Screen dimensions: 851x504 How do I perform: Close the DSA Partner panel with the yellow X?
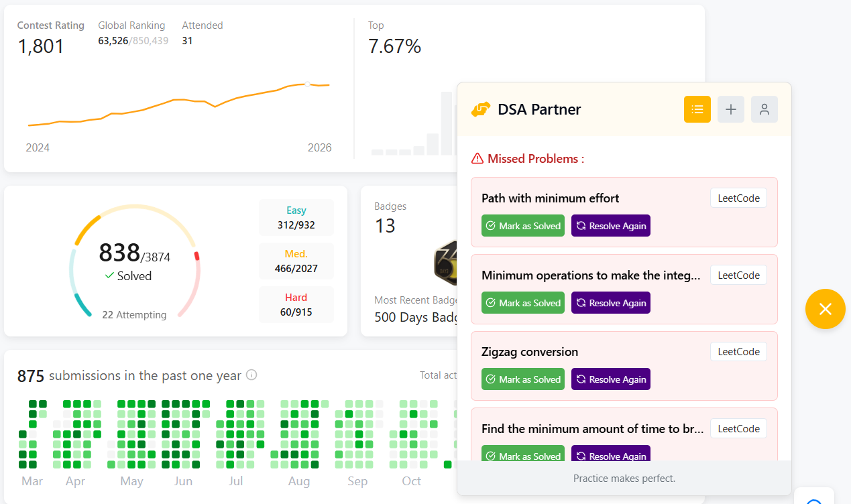826,309
